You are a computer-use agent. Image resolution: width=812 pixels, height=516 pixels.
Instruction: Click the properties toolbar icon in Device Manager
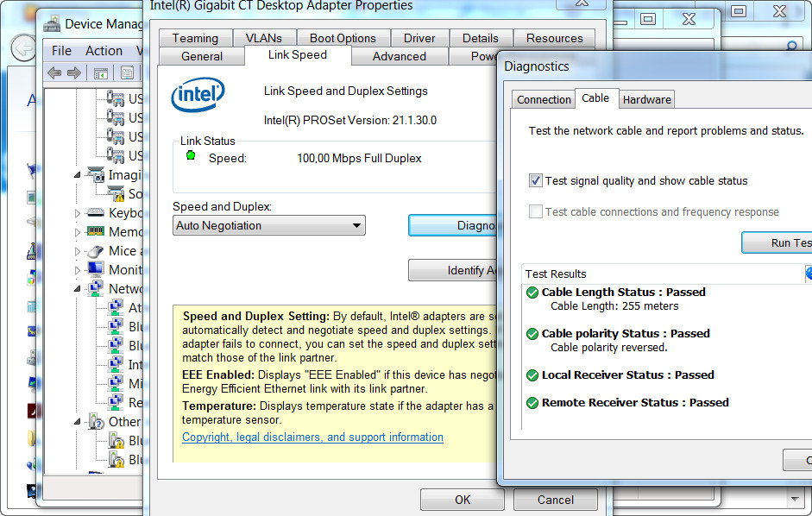[x=127, y=73]
